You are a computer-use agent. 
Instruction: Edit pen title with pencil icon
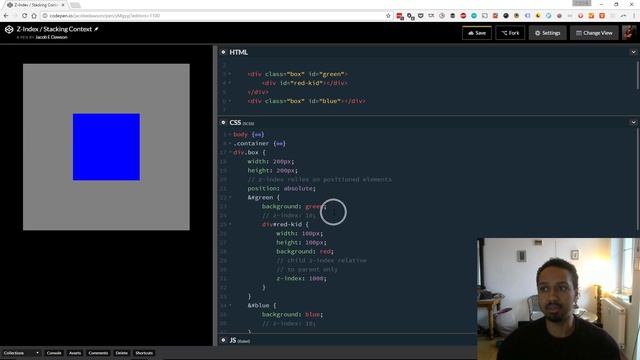pyautogui.click(x=96, y=29)
